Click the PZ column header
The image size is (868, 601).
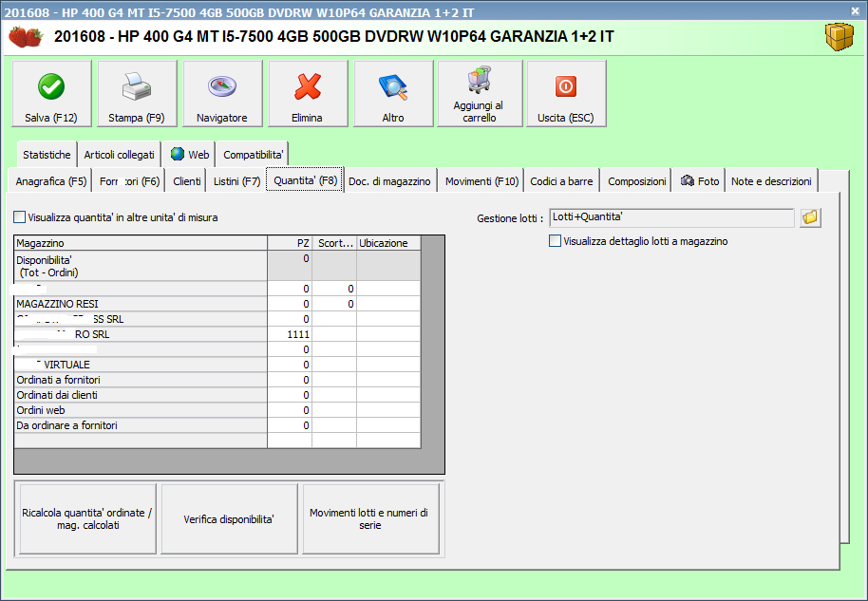point(290,243)
